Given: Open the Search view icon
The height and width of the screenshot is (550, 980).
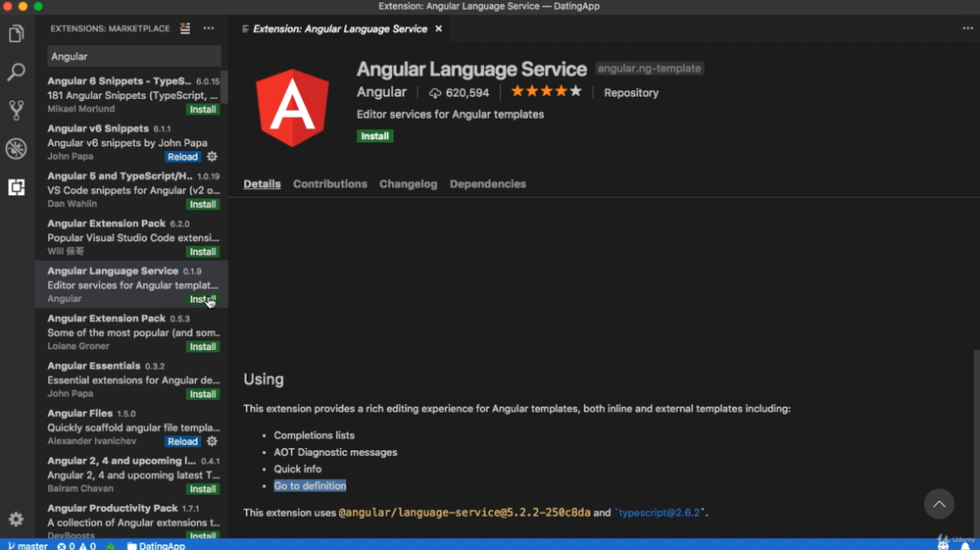Looking at the screenshot, I should pyautogui.click(x=16, y=72).
